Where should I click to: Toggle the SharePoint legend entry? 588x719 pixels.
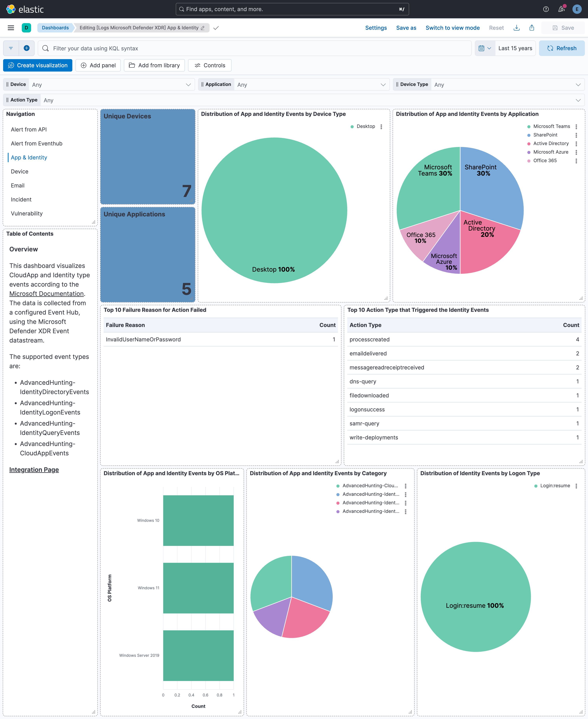pos(545,135)
